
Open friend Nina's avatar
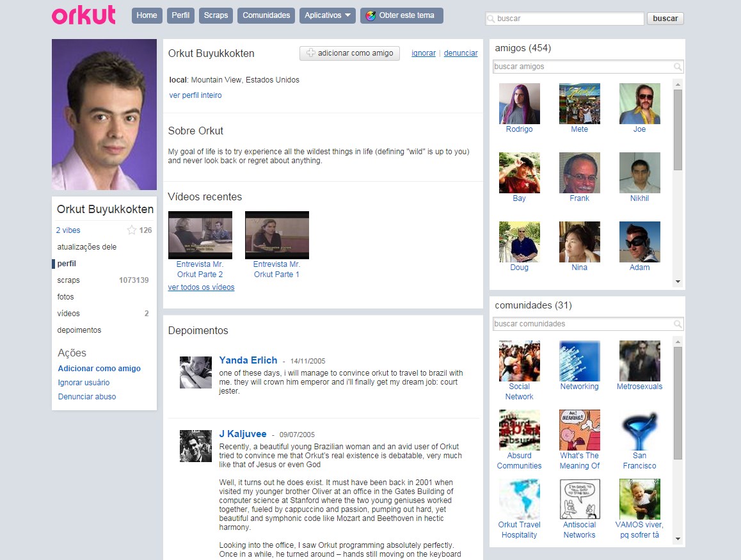click(x=579, y=242)
